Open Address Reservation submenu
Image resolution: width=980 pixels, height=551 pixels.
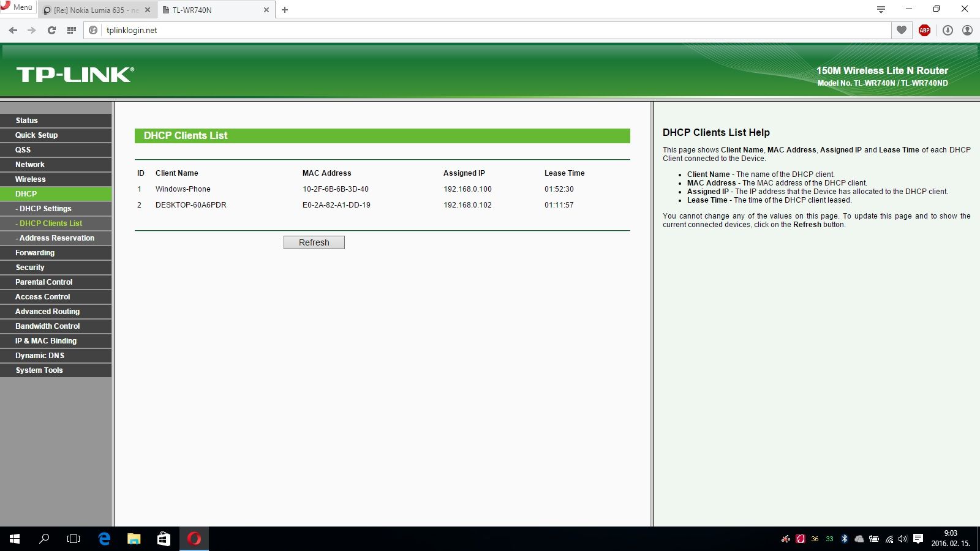click(x=56, y=238)
